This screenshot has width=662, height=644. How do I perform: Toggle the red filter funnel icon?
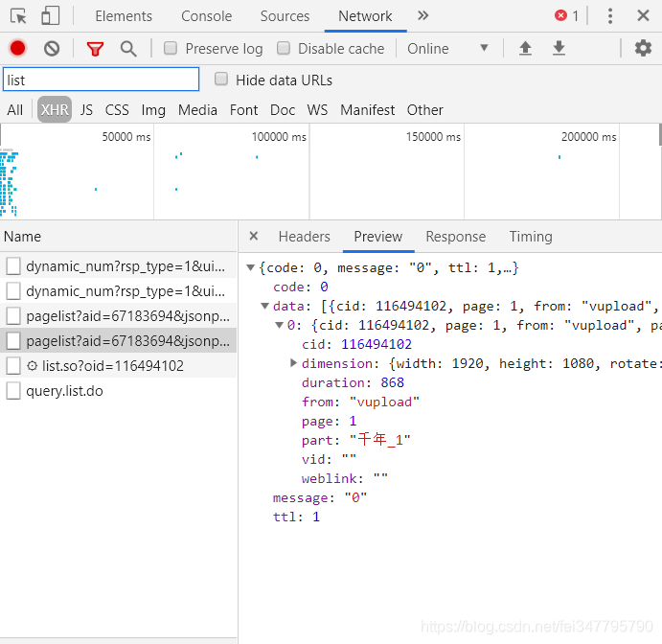pos(95,49)
